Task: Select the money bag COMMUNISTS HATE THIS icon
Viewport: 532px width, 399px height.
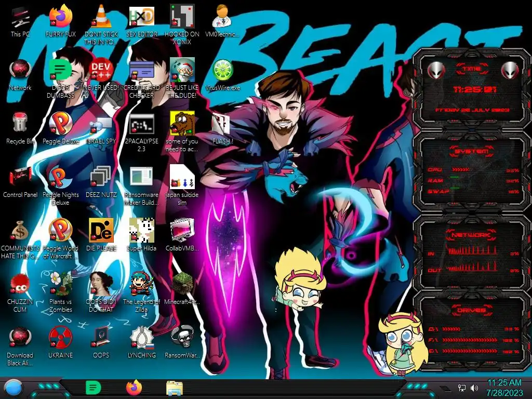Action: [x=20, y=239]
